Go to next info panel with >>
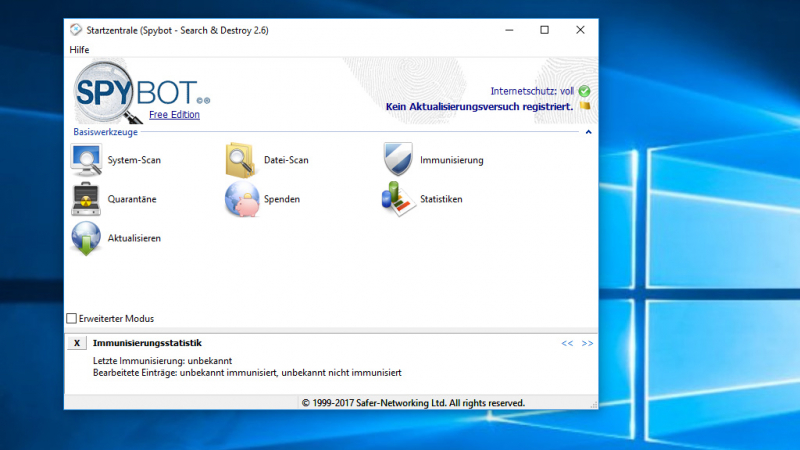 pyautogui.click(x=587, y=343)
